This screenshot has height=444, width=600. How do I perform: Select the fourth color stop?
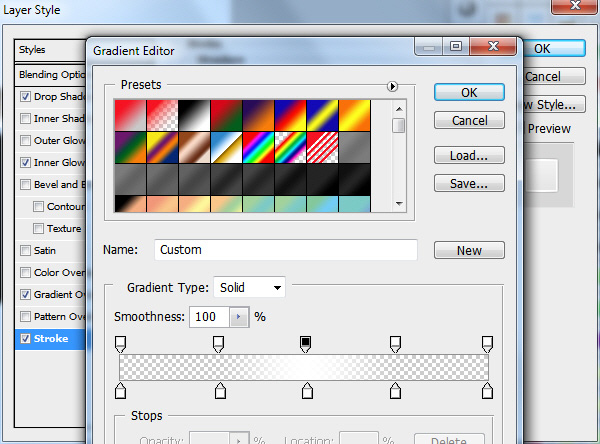click(x=395, y=390)
